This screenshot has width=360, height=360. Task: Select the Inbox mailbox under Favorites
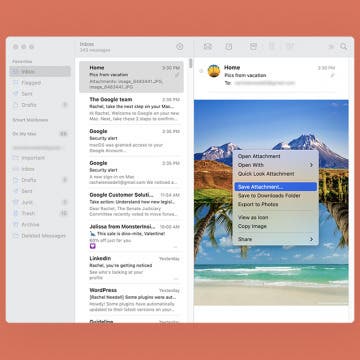(x=40, y=72)
